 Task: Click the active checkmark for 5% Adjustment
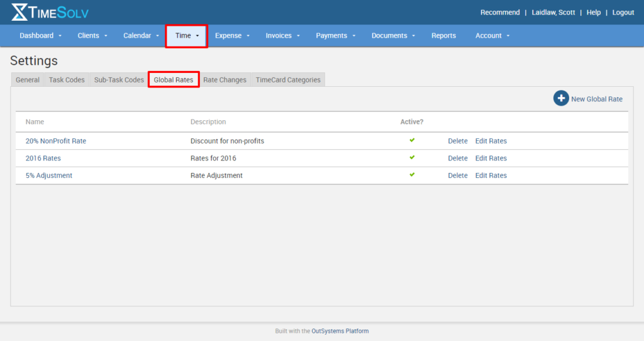pos(412,175)
